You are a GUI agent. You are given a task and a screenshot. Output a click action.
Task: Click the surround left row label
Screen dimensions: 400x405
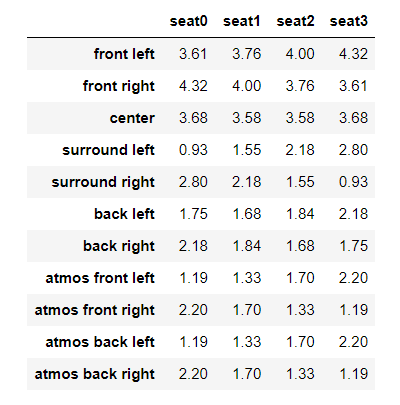pyautogui.click(x=108, y=150)
